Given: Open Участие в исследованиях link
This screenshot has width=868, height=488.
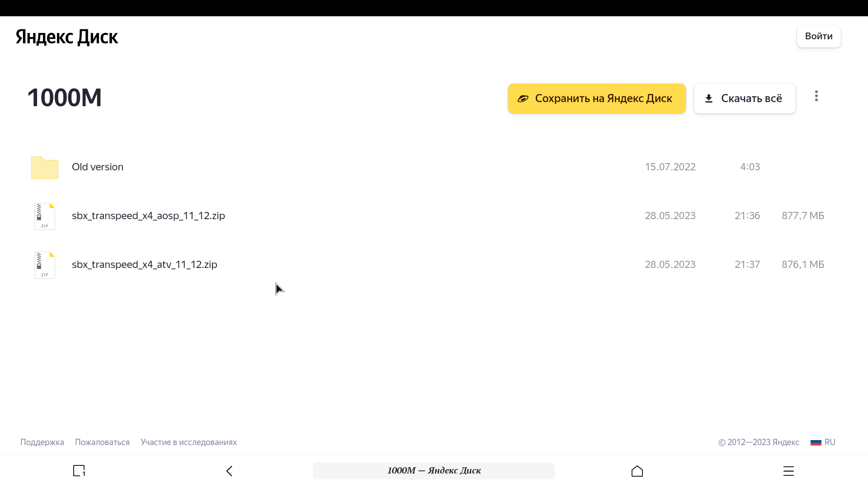Looking at the screenshot, I should 189,442.
